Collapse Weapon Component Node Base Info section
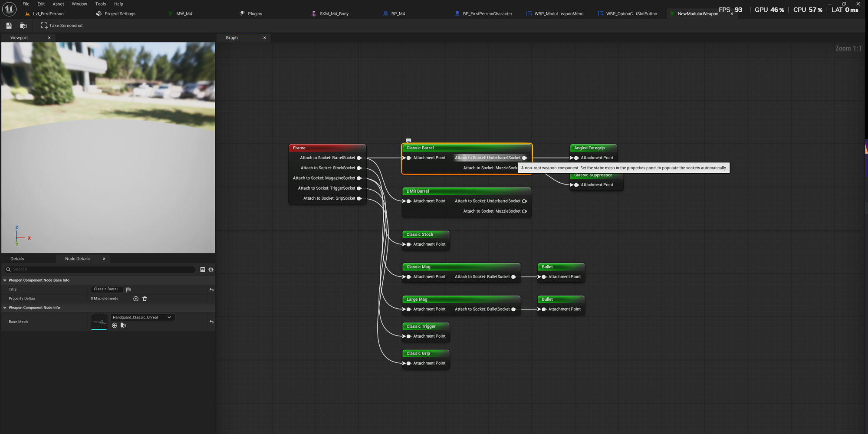 [5, 280]
